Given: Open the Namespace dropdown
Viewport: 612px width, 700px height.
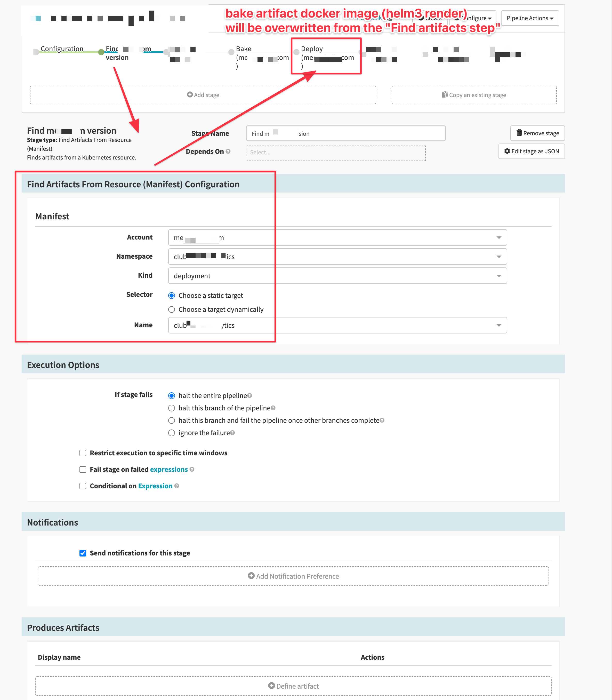Looking at the screenshot, I should [337, 257].
